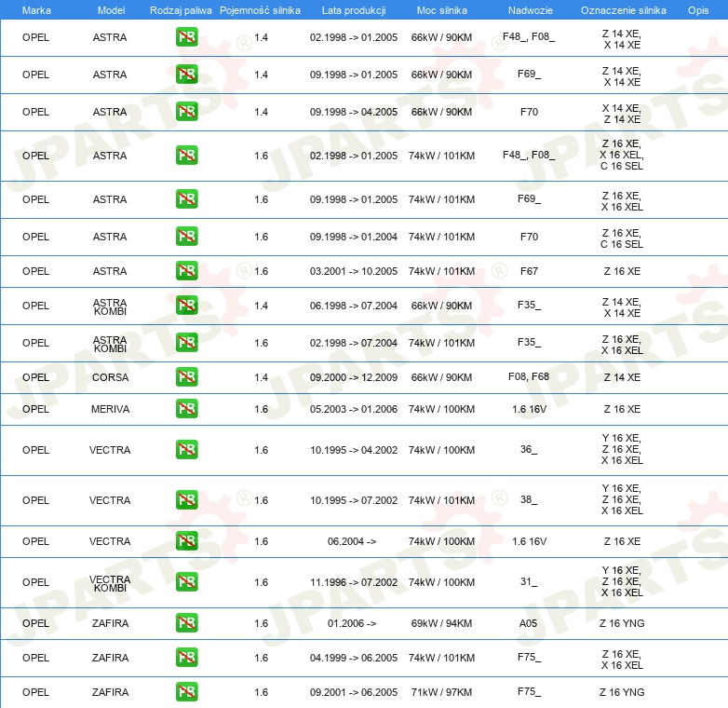Click the fuel icon in Astra F67 row
Screen dimensions: 728x708
click(186, 271)
